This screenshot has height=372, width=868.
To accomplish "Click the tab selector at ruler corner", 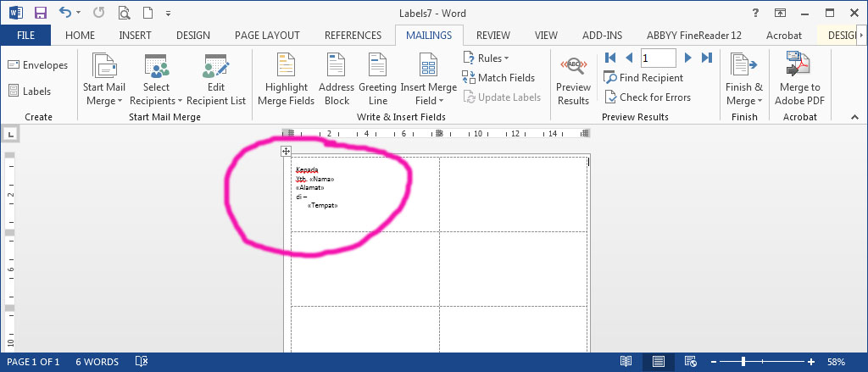I will [x=11, y=133].
